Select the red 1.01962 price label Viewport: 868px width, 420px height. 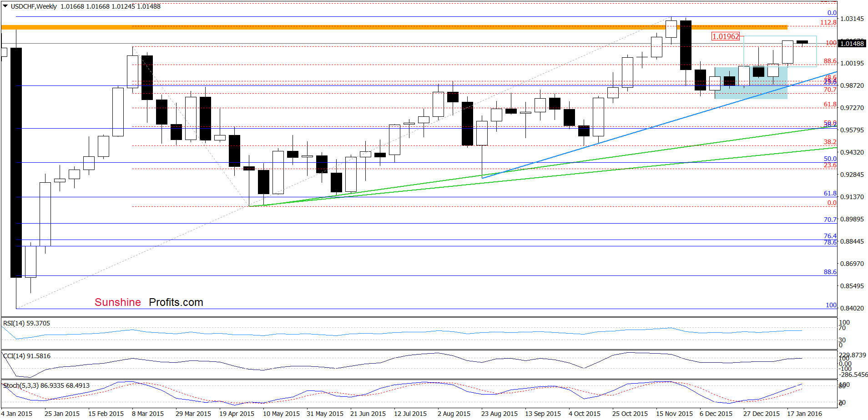726,36
